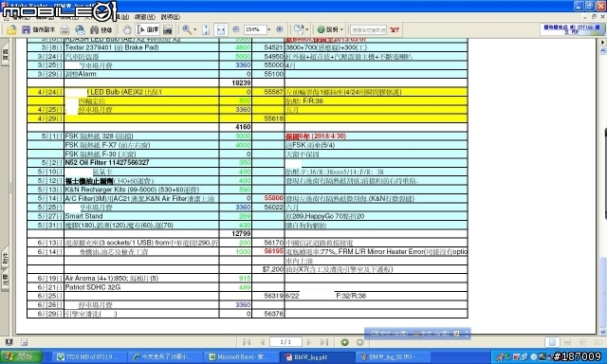Select continuous page layout icon
Viewport: 607px width, 364px height.
tap(567, 342)
